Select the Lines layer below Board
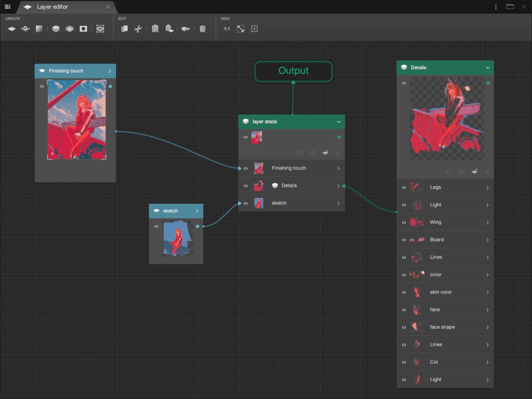Viewport: 532px width, 399px height. (x=445, y=257)
